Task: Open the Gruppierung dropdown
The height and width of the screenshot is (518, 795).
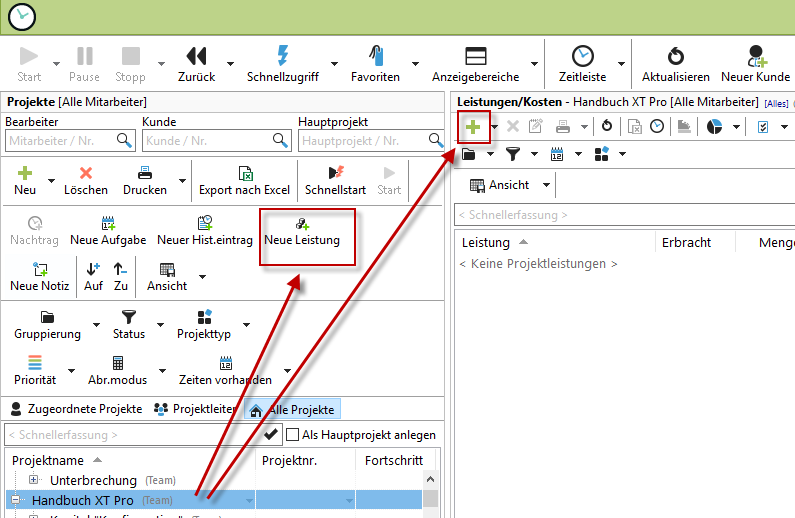Action: (47, 326)
